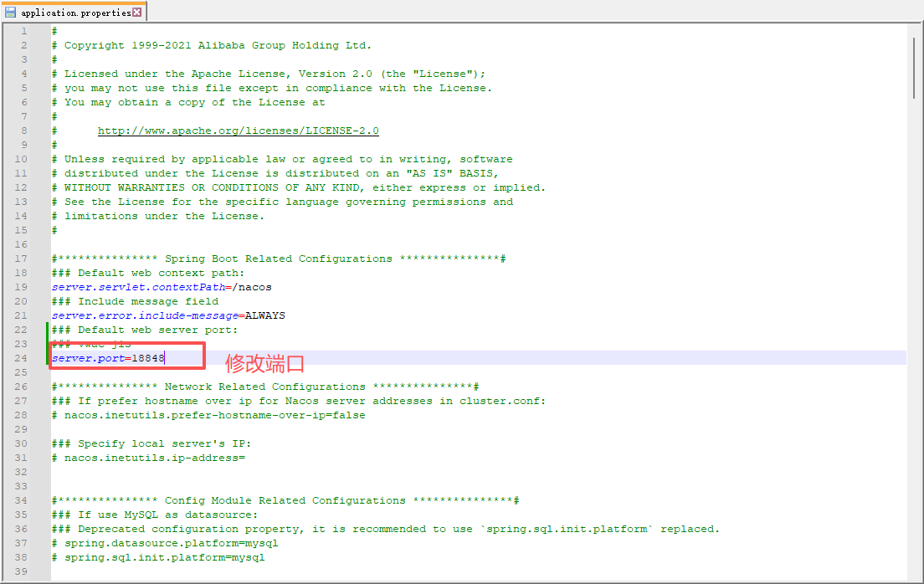Click the 'See the License for the specific' line

point(282,202)
